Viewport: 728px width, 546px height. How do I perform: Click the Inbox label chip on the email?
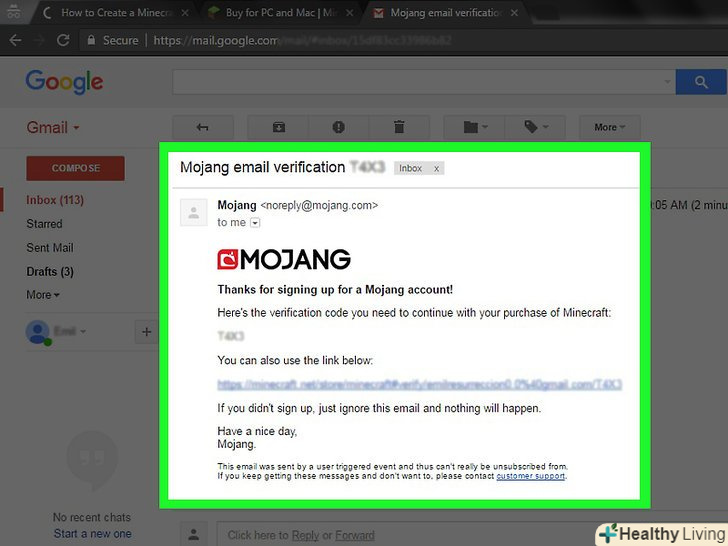coord(410,168)
